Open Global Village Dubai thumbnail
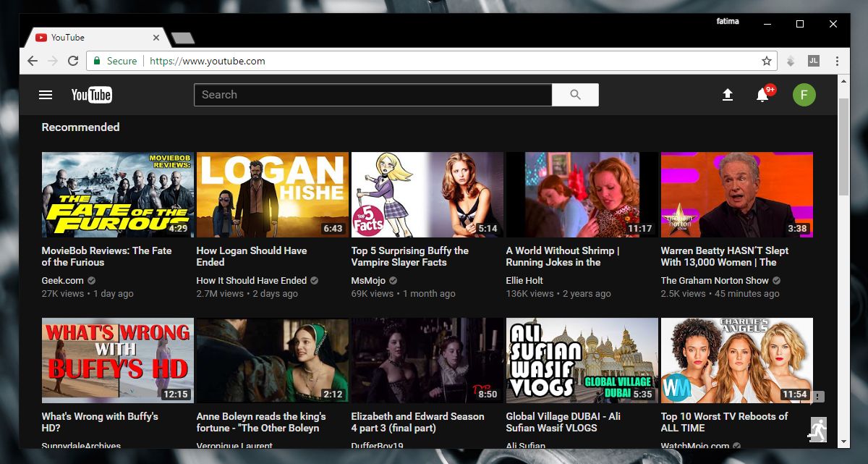868x464 pixels. [582, 360]
